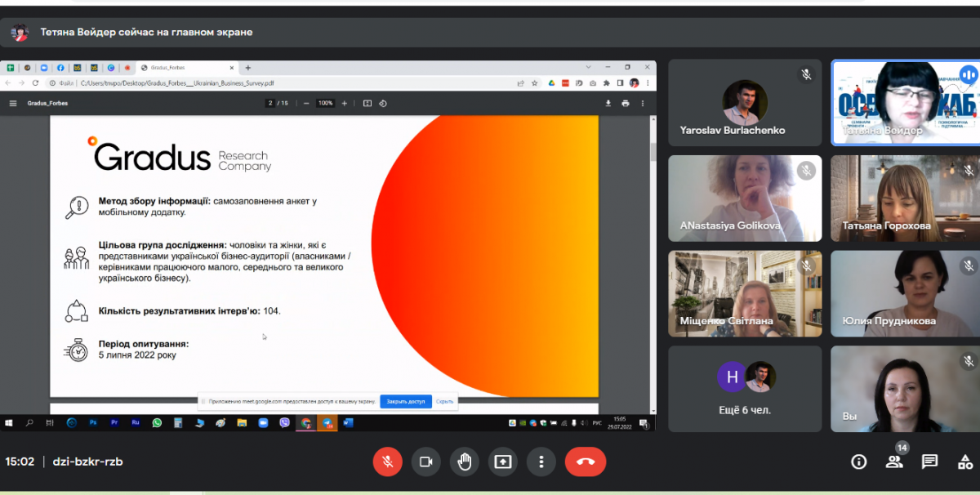Open the 'Ещё 6 чел.' participants tile
Screen dimensions: 980x495
745,388
